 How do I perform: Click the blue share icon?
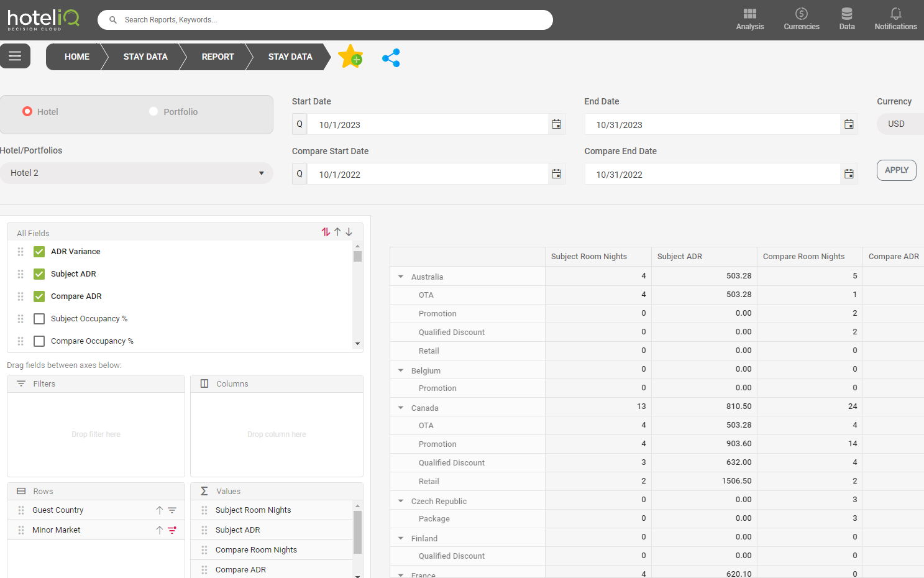[391, 58]
